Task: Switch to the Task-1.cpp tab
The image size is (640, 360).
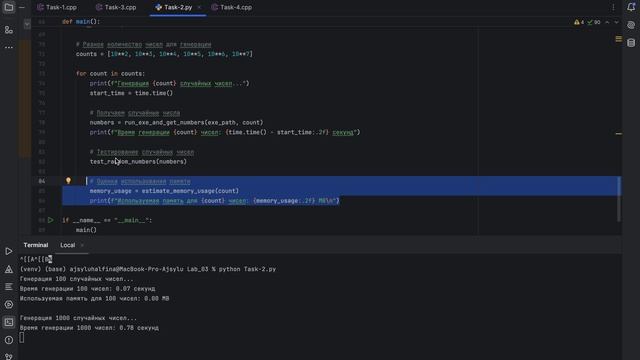Action: (57, 7)
